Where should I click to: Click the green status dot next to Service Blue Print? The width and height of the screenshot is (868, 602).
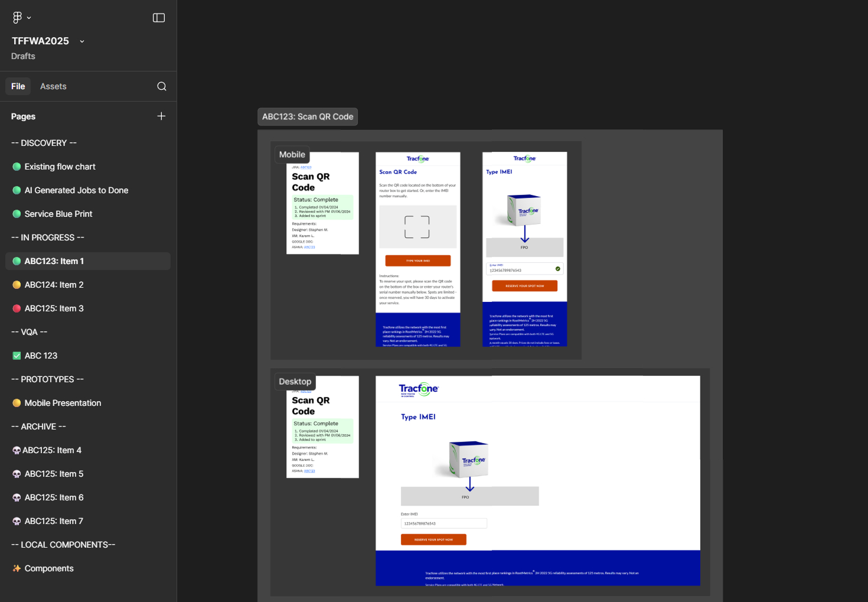(16, 213)
